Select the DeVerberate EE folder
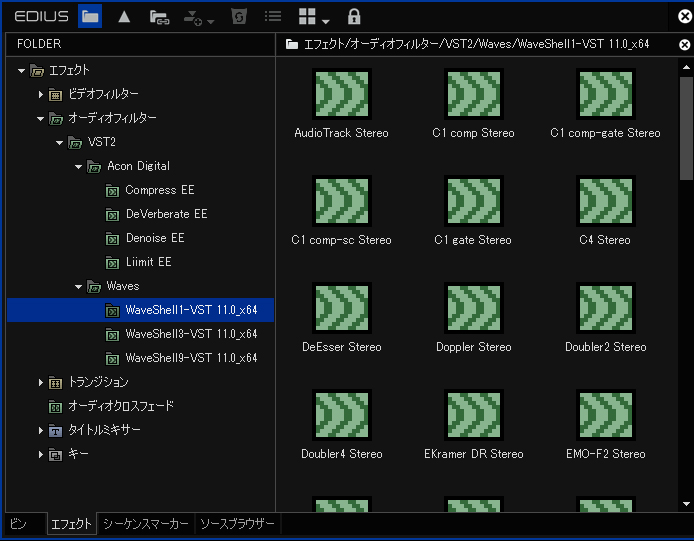The width and height of the screenshot is (694, 541). pyautogui.click(x=157, y=214)
